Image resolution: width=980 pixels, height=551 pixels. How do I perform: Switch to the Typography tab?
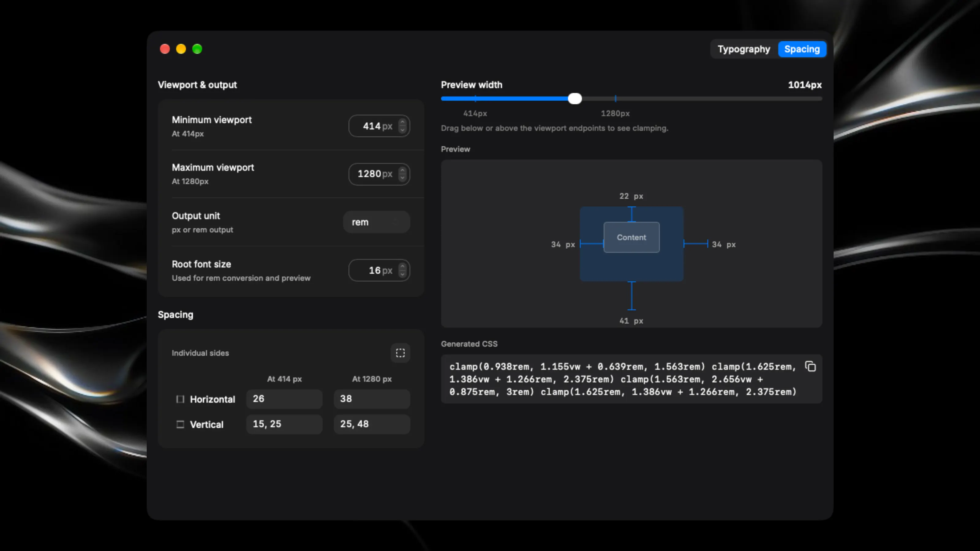tap(744, 49)
